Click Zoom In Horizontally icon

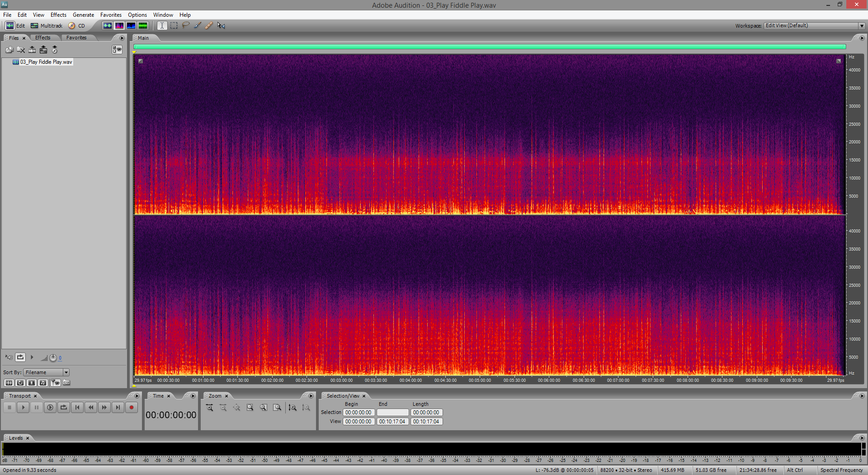click(210, 408)
